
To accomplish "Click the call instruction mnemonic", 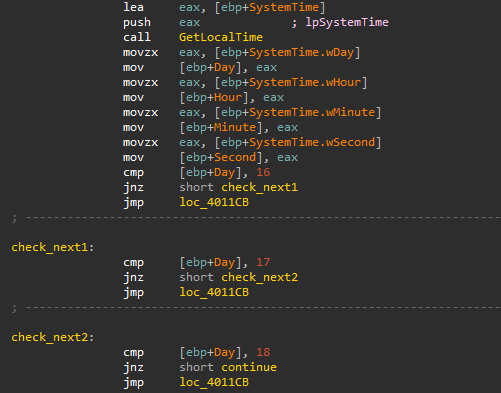I will pyautogui.click(x=137, y=37).
